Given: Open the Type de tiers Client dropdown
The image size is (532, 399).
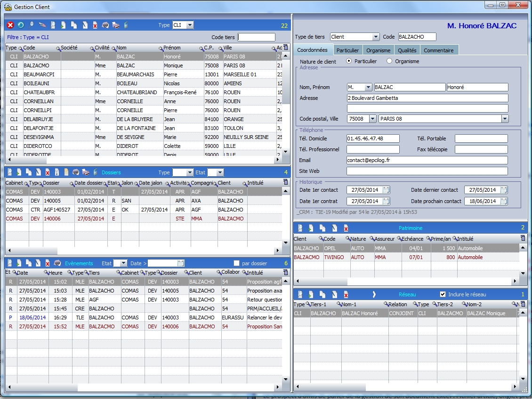Looking at the screenshot, I should point(376,37).
